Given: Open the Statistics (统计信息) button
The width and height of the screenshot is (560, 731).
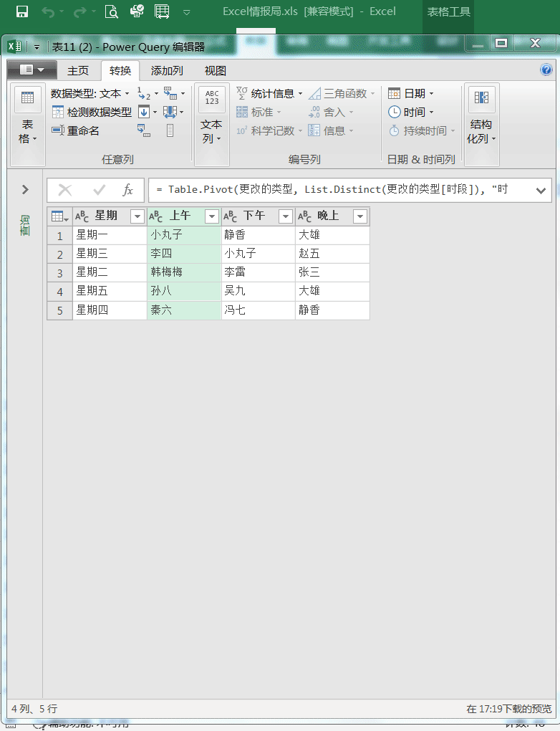Looking at the screenshot, I should tap(270, 93).
